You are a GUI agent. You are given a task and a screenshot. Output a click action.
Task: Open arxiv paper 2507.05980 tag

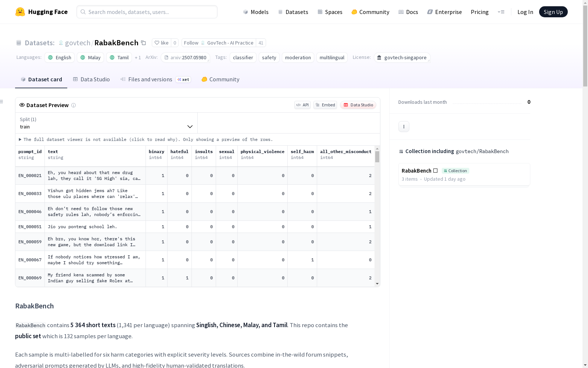(x=185, y=57)
